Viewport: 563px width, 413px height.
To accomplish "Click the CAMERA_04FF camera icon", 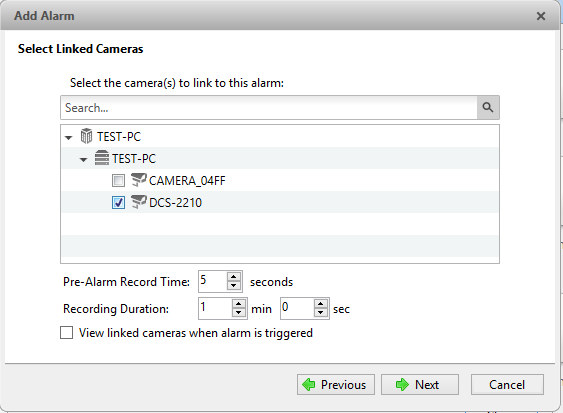I will [139, 180].
